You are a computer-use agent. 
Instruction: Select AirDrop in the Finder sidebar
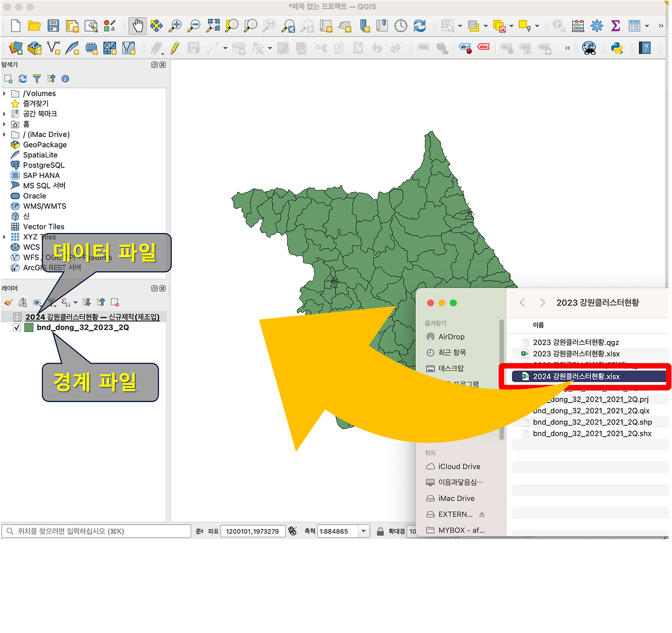[x=450, y=336]
